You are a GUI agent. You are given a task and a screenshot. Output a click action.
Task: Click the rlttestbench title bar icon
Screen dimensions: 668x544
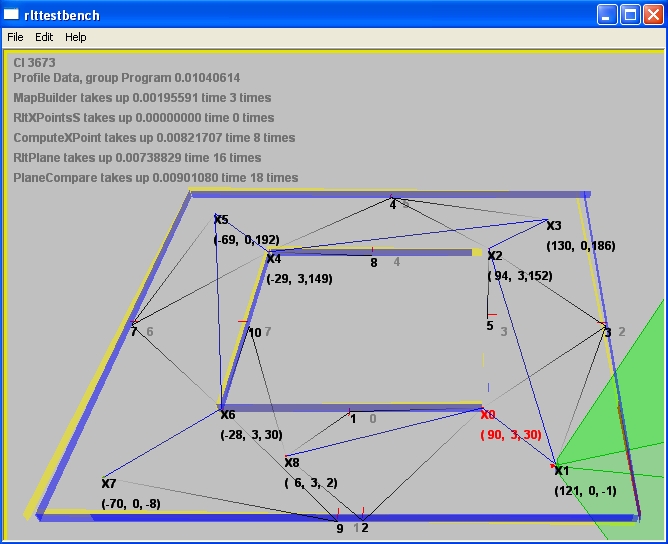click(12, 15)
